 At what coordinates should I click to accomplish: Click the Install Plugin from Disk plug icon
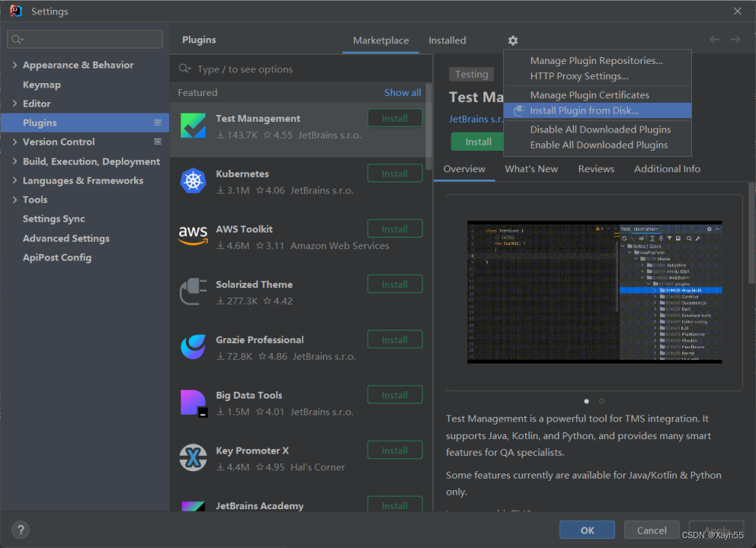(x=518, y=111)
